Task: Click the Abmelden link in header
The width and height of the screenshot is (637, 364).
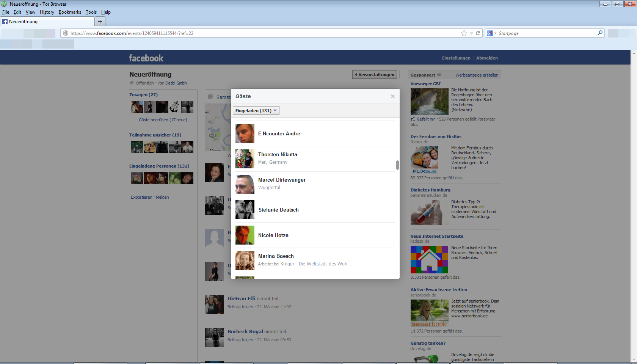Action: pyautogui.click(x=486, y=58)
